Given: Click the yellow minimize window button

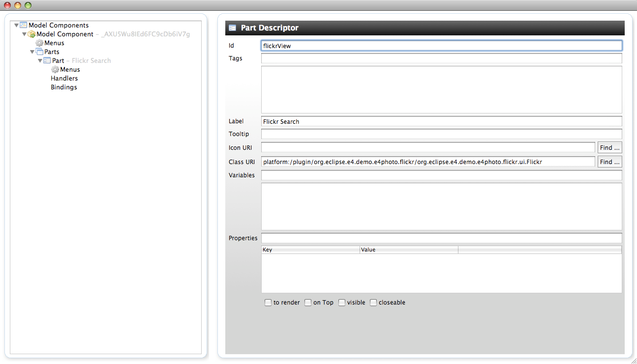Looking at the screenshot, I should tap(18, 5).
